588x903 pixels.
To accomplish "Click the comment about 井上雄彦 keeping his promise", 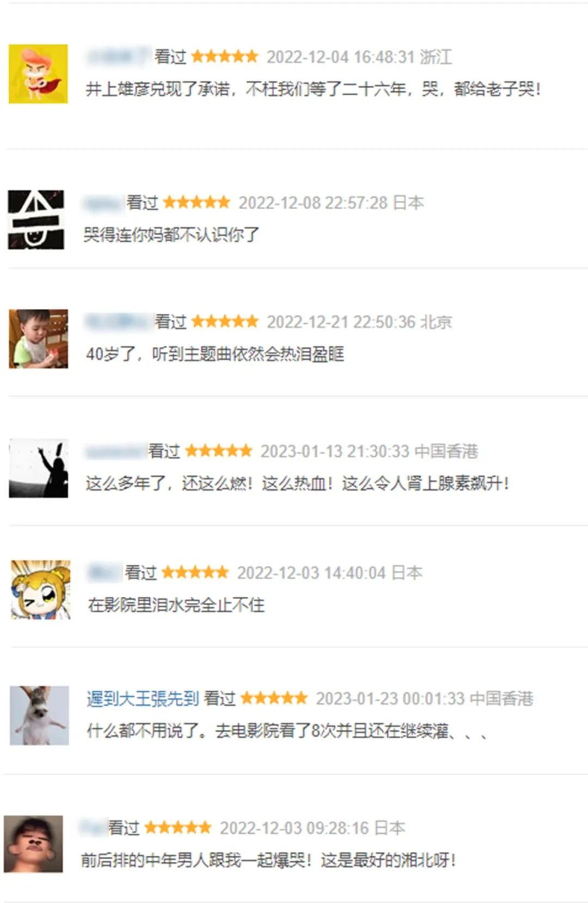I will (x=313, y=88).
